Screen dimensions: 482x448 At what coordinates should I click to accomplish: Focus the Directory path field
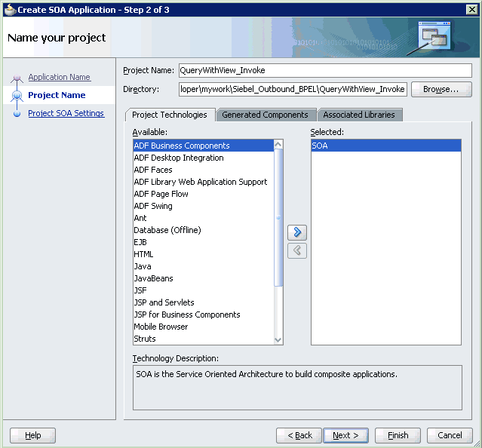pyautogui.click(x=293, y=89)
